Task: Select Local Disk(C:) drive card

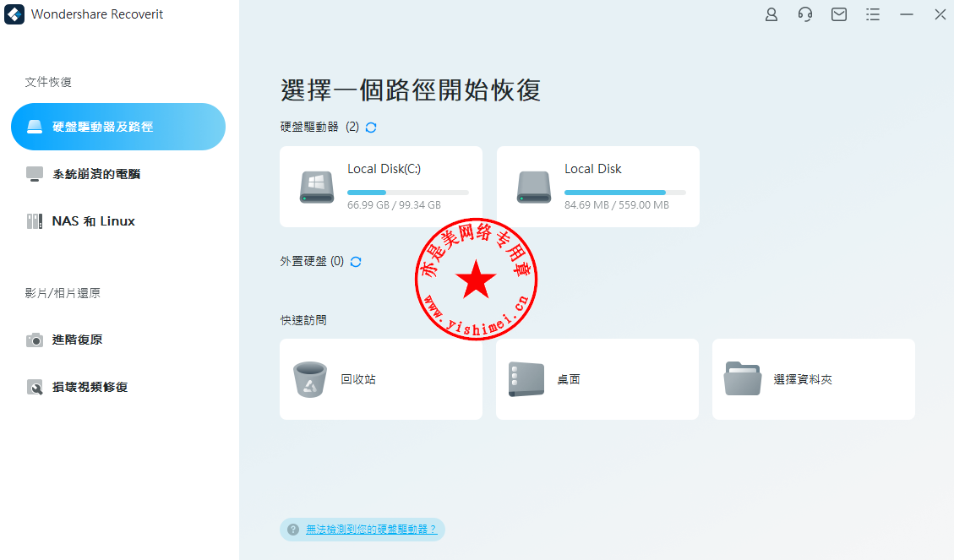Action: (x=380, y=186)
